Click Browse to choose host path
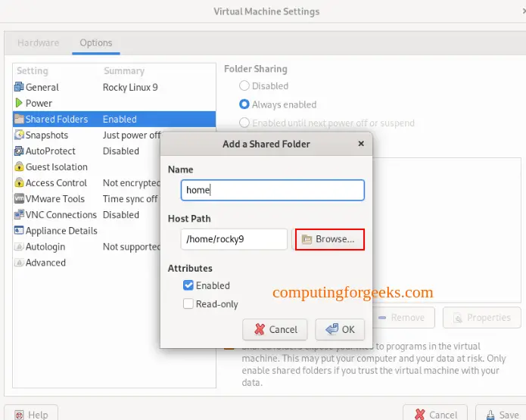 point(330,239)
